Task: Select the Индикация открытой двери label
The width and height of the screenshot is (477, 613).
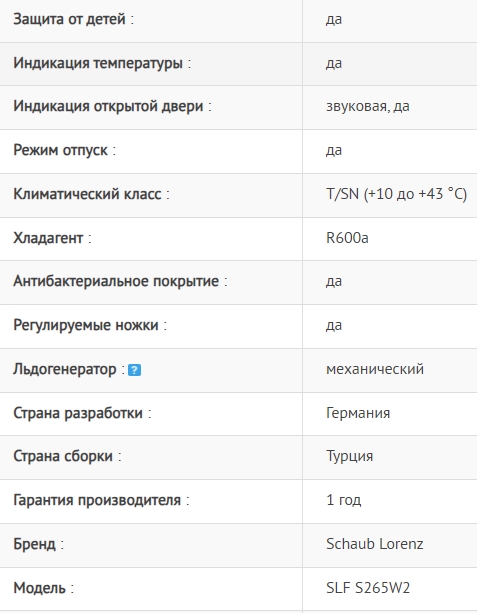Action: [x=108, y=106]
